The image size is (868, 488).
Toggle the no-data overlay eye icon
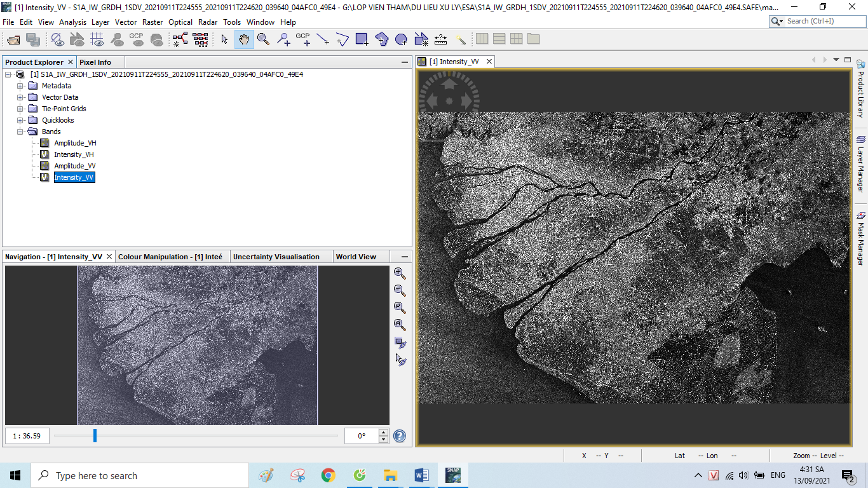coord(57,39)
